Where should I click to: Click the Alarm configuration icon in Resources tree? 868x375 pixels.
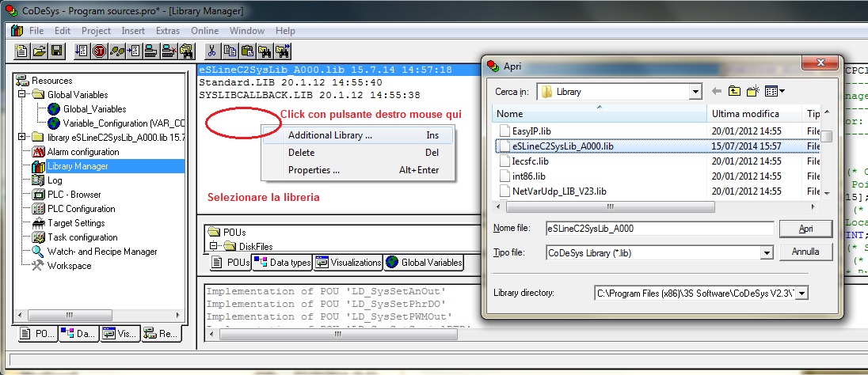tap(38, 152)
